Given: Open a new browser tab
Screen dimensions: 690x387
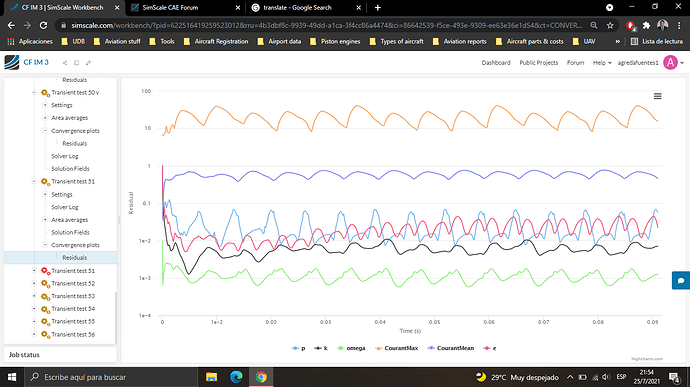Looking at the screenshot, I should pos(378,7).
